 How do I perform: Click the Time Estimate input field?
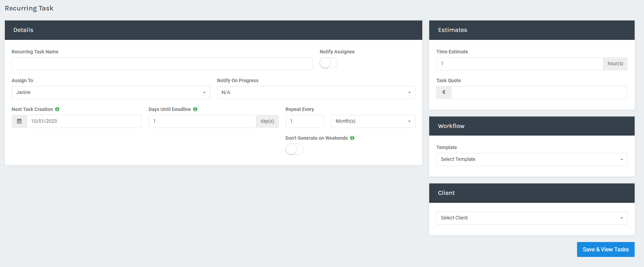pos(520,64)
